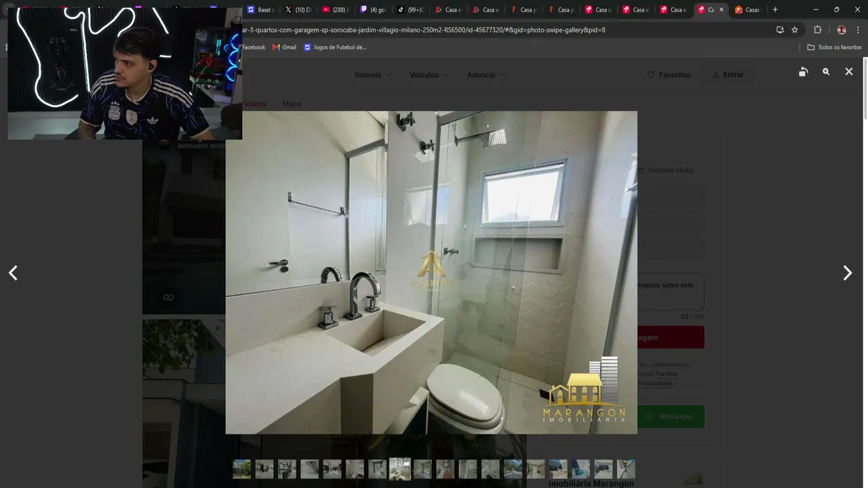Switch to the Casas browser tab
The image size is (868, 488).
click(x=748, y=9)
